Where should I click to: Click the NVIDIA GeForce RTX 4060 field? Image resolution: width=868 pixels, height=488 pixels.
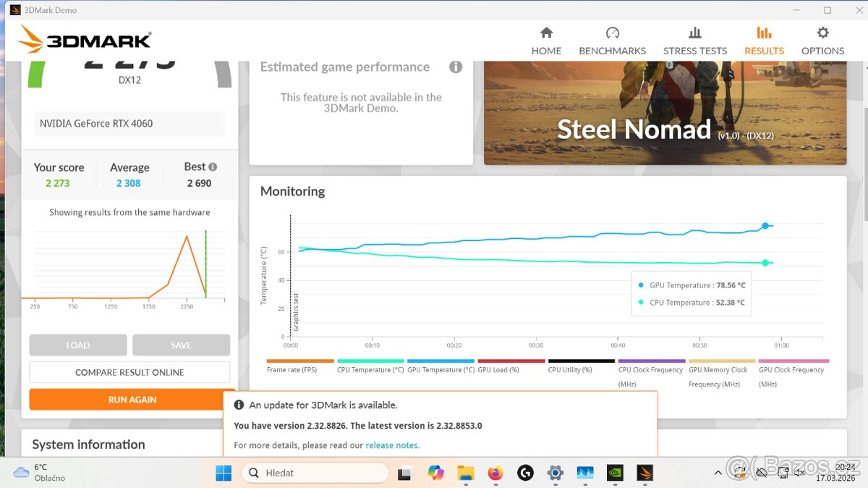click(129, 124)
